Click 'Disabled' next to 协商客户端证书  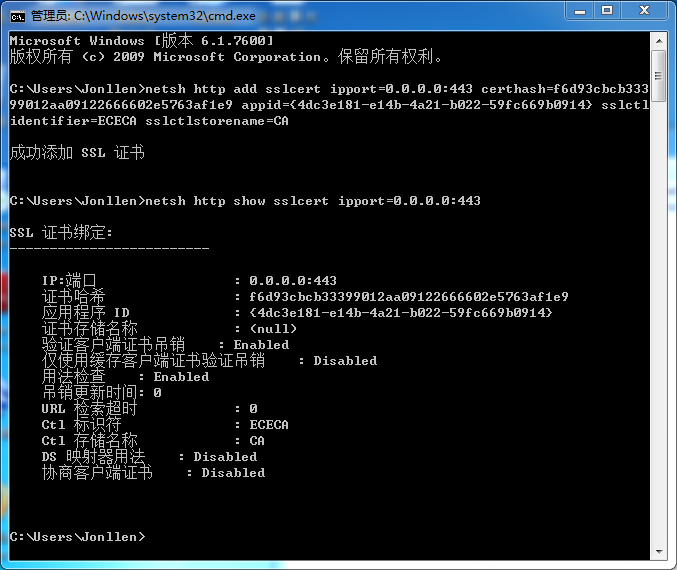233,472
